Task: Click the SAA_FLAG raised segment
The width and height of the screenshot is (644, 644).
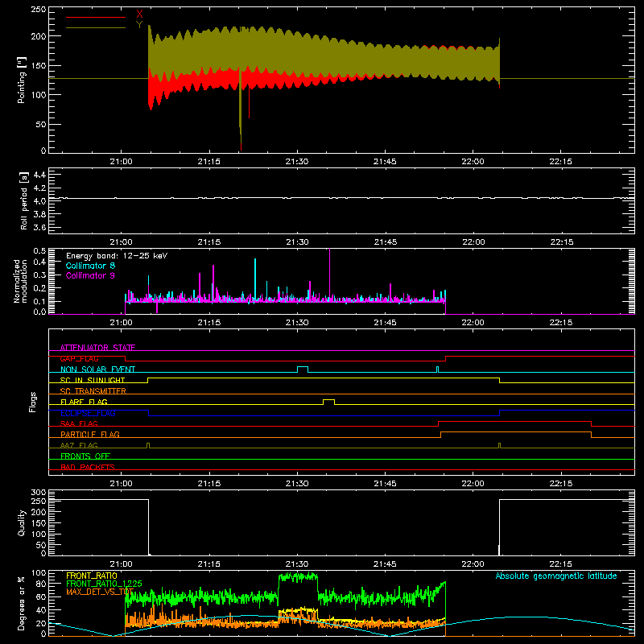Action: pyautogui.click(x=514, y=421)
